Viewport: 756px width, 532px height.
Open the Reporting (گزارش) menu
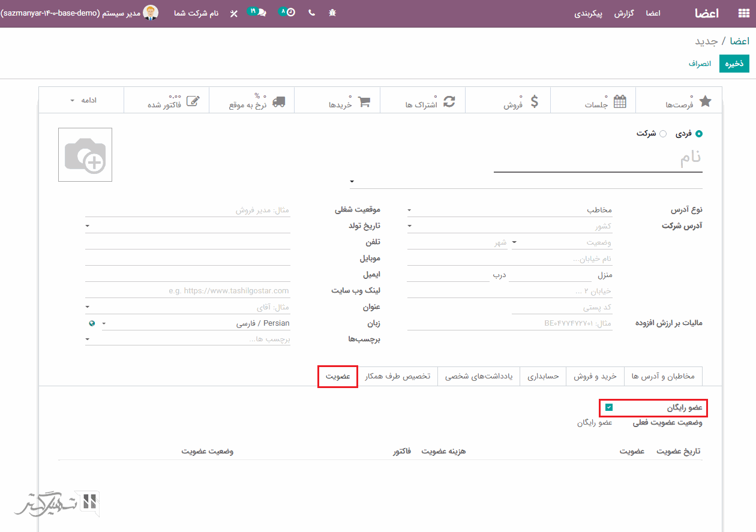(624, 13)
